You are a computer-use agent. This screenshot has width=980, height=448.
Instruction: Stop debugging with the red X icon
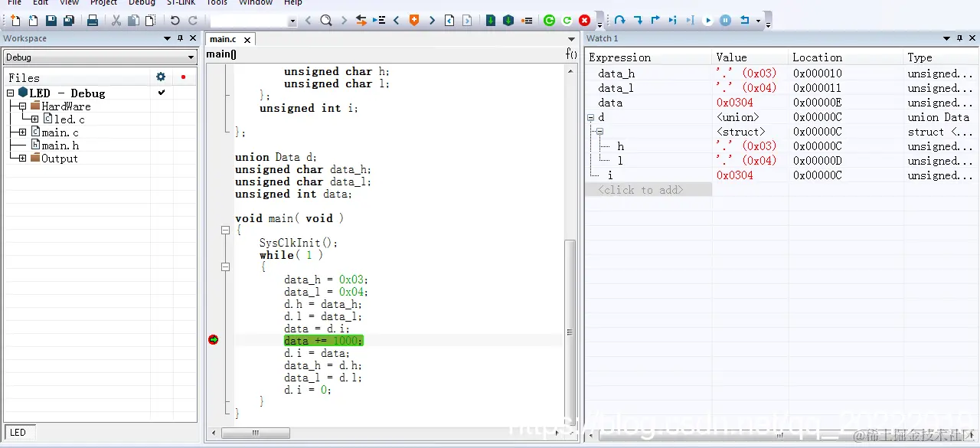(x=585, y=21)
